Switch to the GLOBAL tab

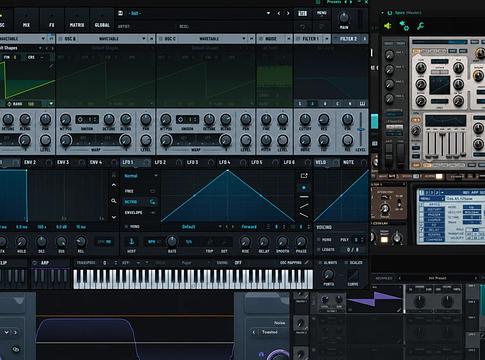(102, 21)
